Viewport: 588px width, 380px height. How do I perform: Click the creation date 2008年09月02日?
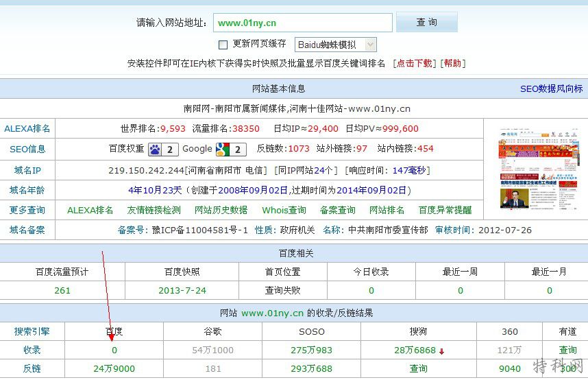[x=253, y=190]
